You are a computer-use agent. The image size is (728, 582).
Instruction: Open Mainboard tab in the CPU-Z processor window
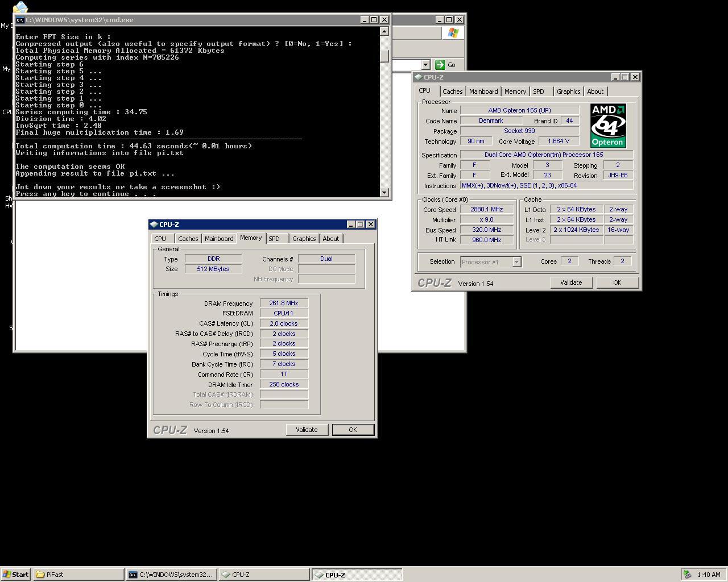pyautogui.click(x=483, y=92)
